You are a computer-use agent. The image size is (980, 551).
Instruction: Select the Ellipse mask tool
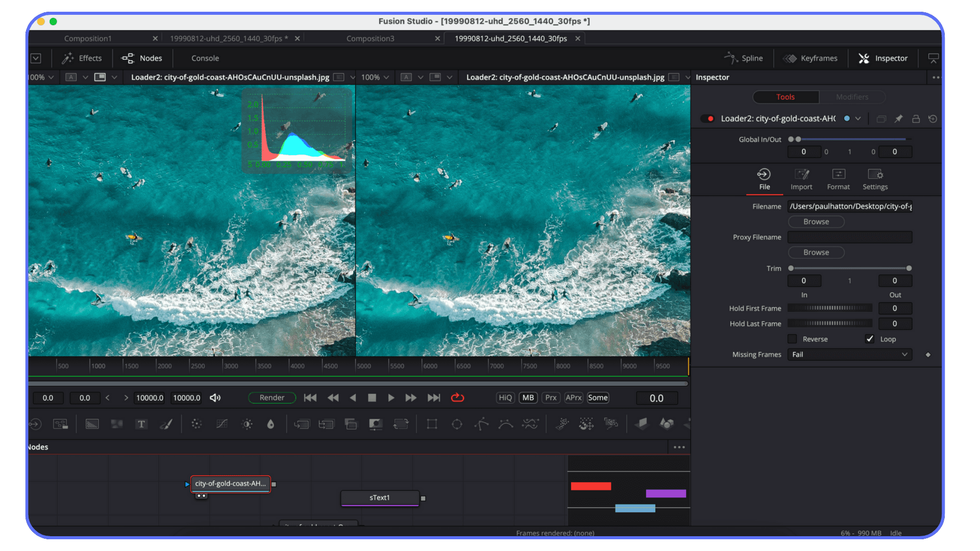coord(456,423)
